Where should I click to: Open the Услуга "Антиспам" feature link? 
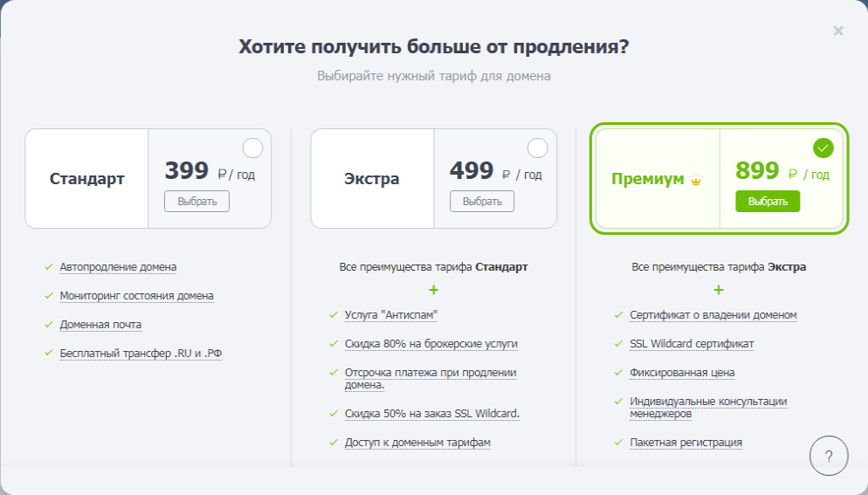tap(390, 315)
